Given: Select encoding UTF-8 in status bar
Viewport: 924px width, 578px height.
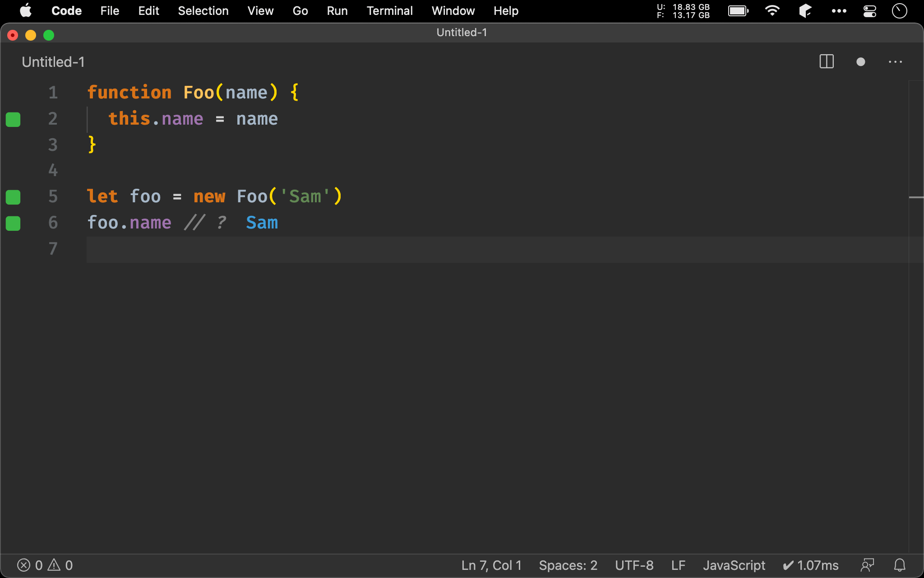Looking at the screenshot, I should (x=634, y=565).
